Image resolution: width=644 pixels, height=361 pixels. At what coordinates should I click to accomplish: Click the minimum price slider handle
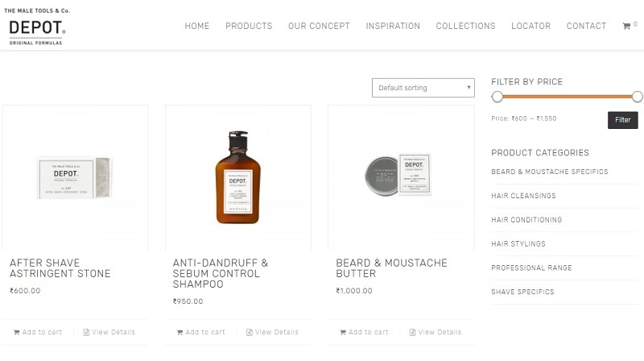(497, 97)
